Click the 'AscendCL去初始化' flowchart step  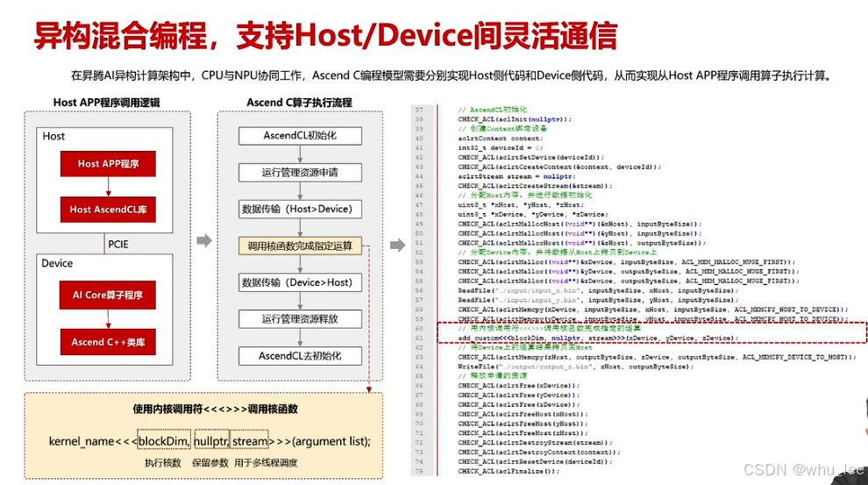click(x=300, y=355)
